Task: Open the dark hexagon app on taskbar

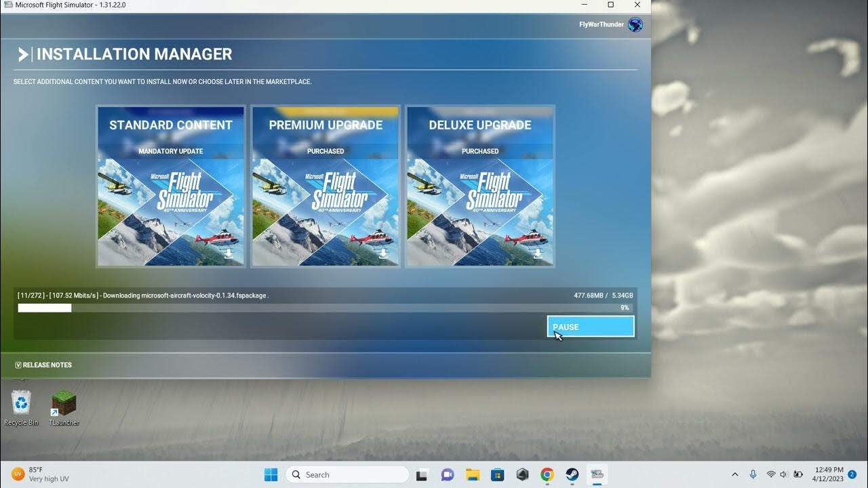Action: (x=522, y=474)
